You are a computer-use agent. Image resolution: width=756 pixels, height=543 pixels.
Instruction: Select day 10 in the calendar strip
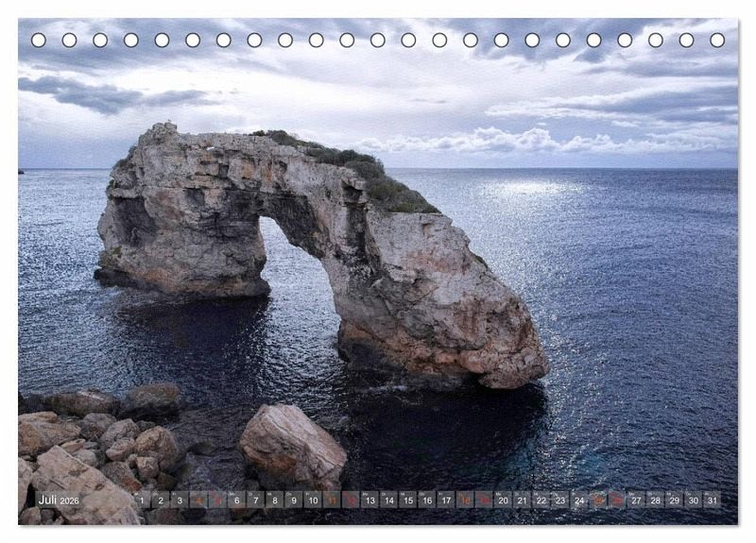[313, 500]
